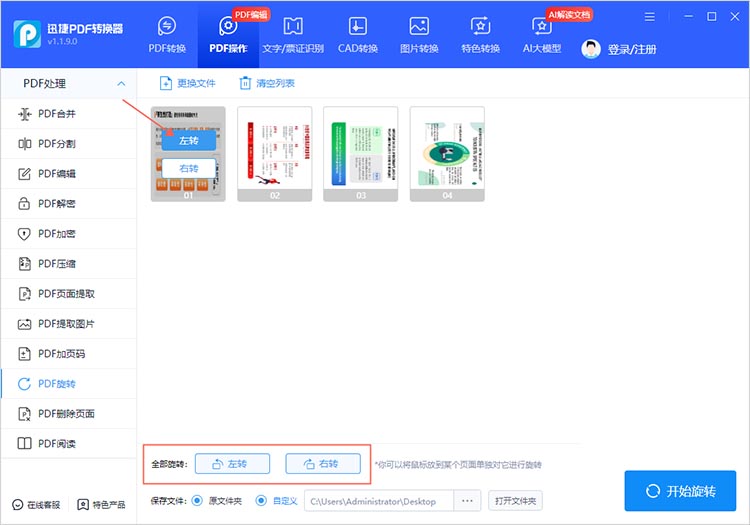Select PDF旋转 in sidebar
750x525 pixels.
coord(68,383)
